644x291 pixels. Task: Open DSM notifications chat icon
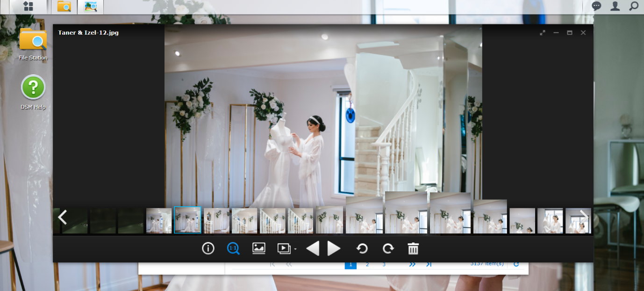point(596,6)
